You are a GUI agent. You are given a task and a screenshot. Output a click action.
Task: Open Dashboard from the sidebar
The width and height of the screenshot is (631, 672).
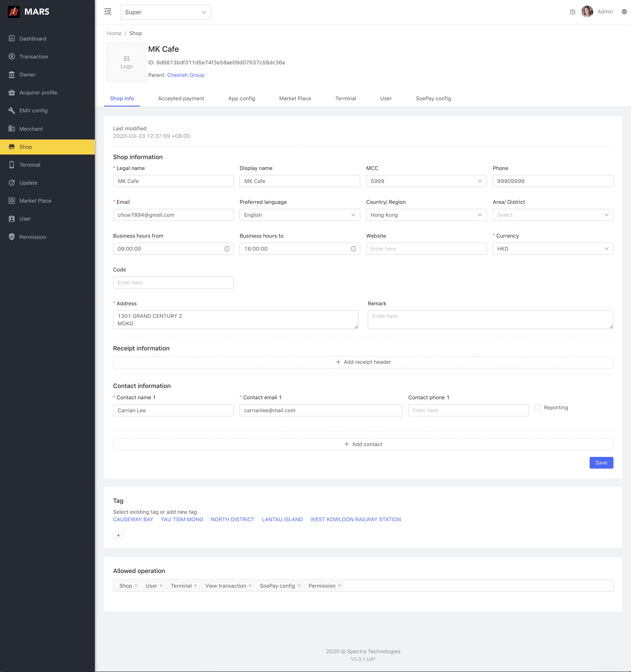click(x=32, y=39)
